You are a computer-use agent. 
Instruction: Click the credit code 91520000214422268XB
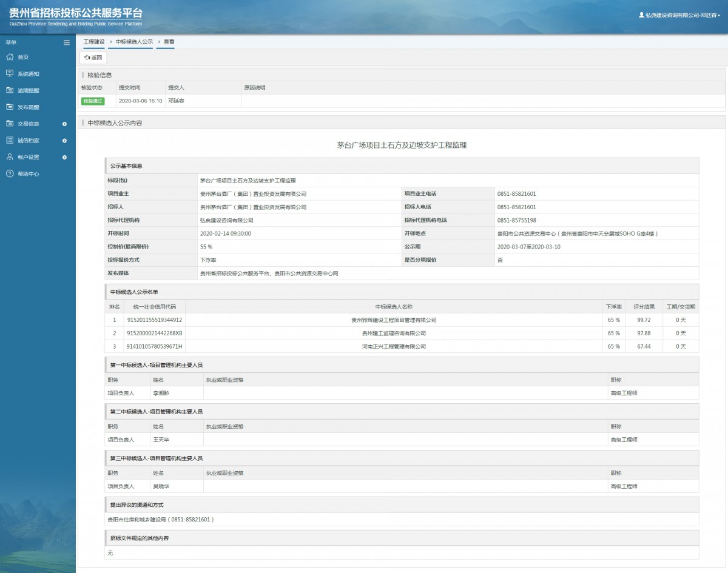[x=154, y=333]
